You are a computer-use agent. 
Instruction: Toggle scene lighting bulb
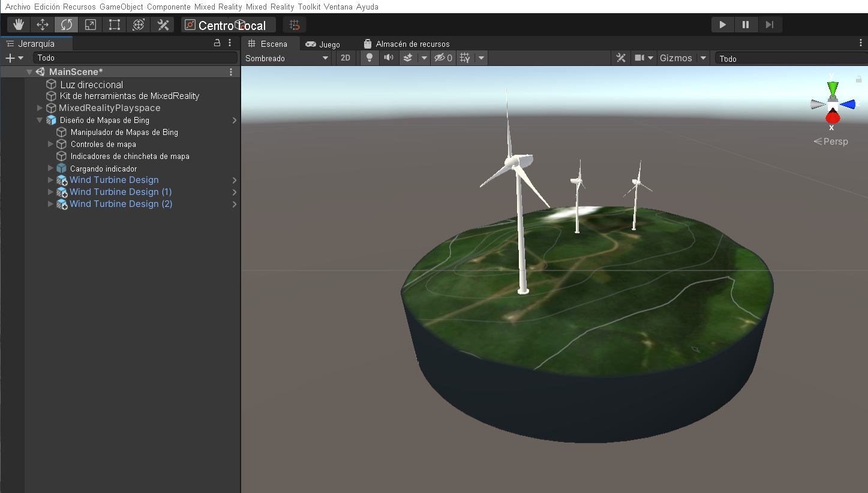370,58
